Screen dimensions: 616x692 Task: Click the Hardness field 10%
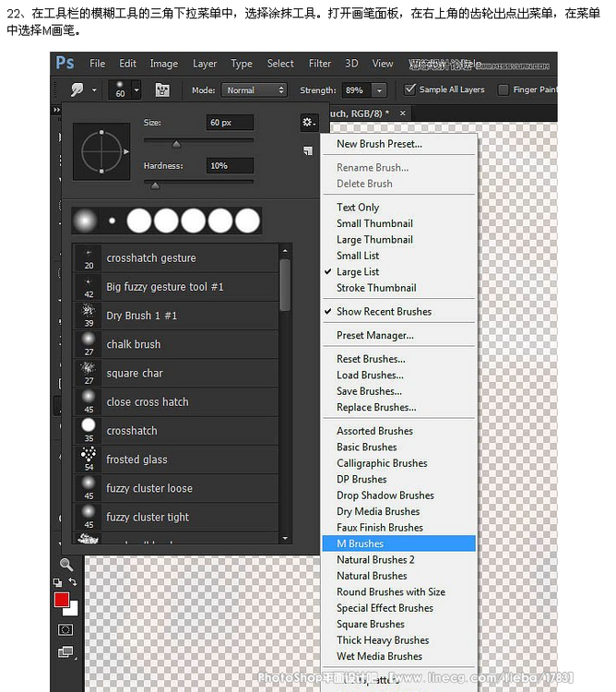click(230, 165)
